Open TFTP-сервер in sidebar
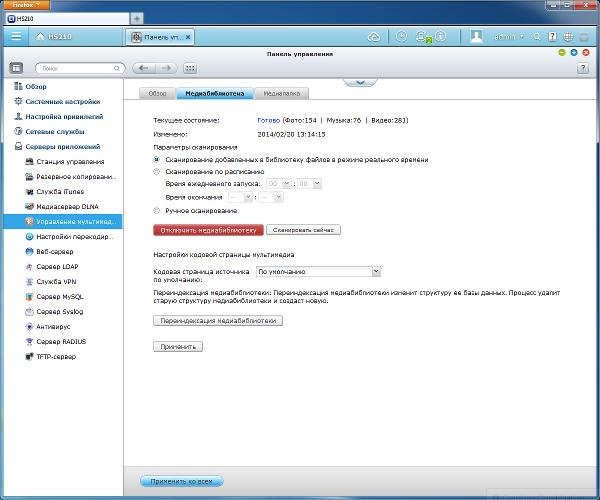Screen dimensions: 600x500 tap(51, 356)
